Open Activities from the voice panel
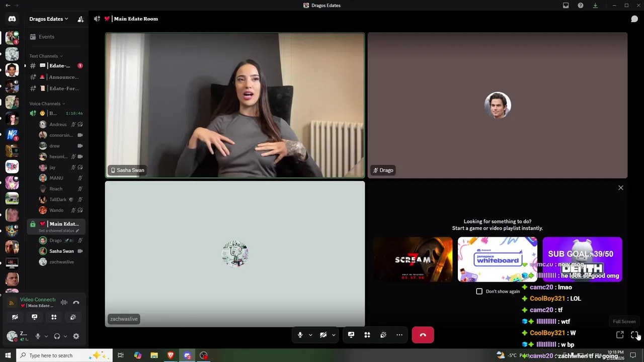Screen dimensions: 644x362 [x=54, y=317]
